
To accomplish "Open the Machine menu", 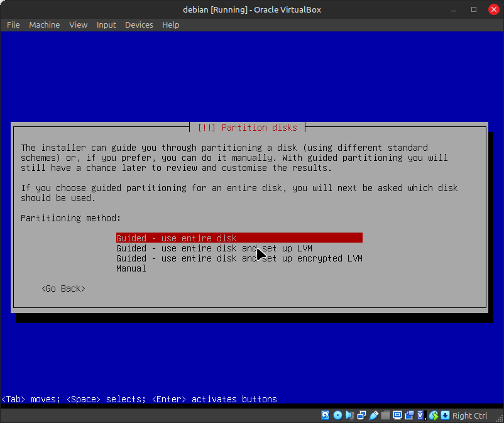I will click(x=45, y=25).
